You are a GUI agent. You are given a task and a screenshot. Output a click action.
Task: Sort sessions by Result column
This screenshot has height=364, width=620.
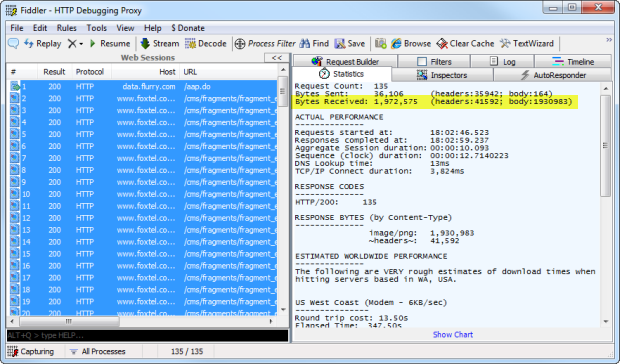[x=55, y=72]
